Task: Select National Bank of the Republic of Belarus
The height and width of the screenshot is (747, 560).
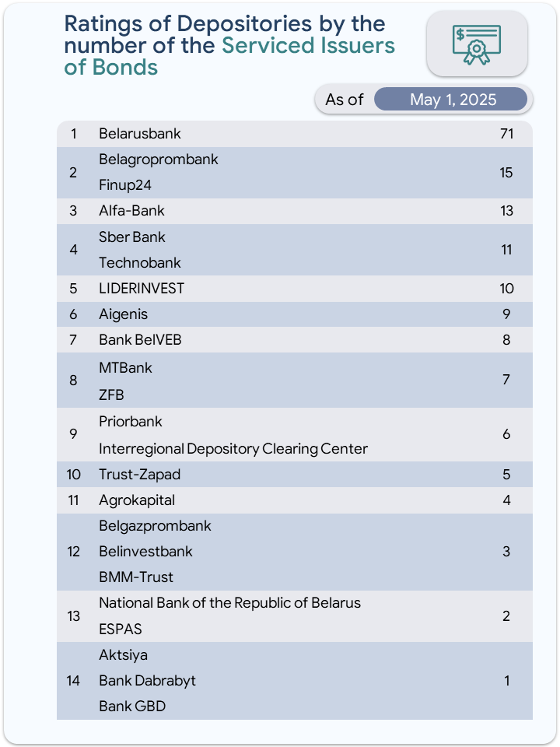Action: coord(229,603)
